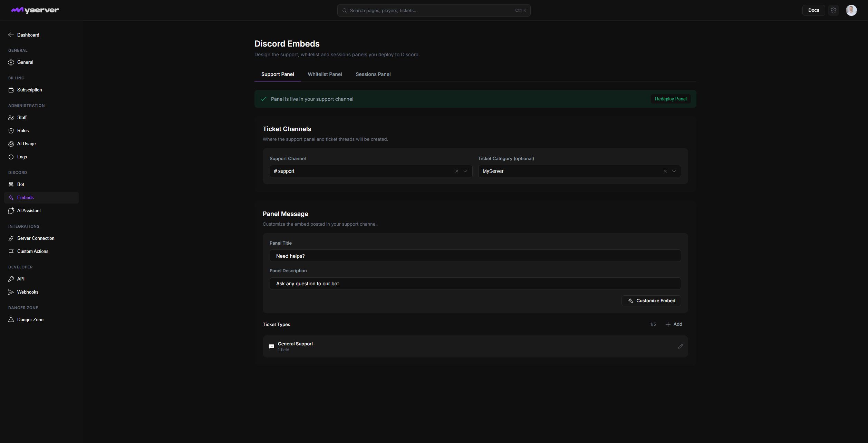Open the Webhooks page

[41, 292]
